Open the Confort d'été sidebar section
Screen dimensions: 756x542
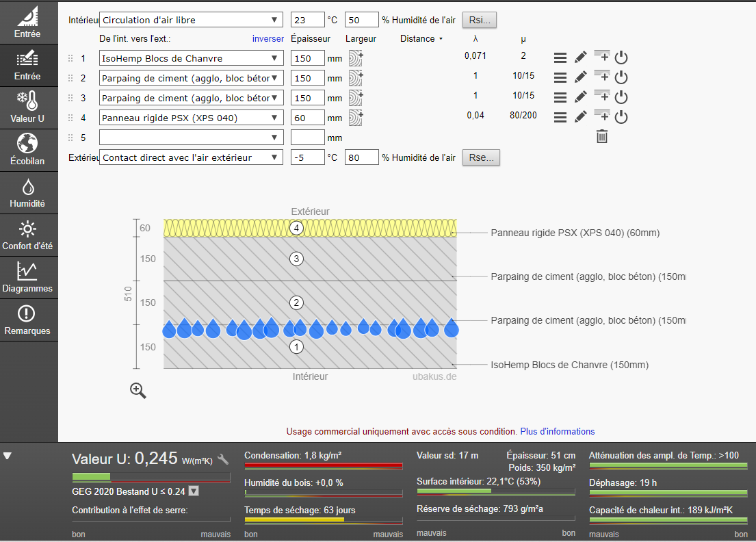27,235
